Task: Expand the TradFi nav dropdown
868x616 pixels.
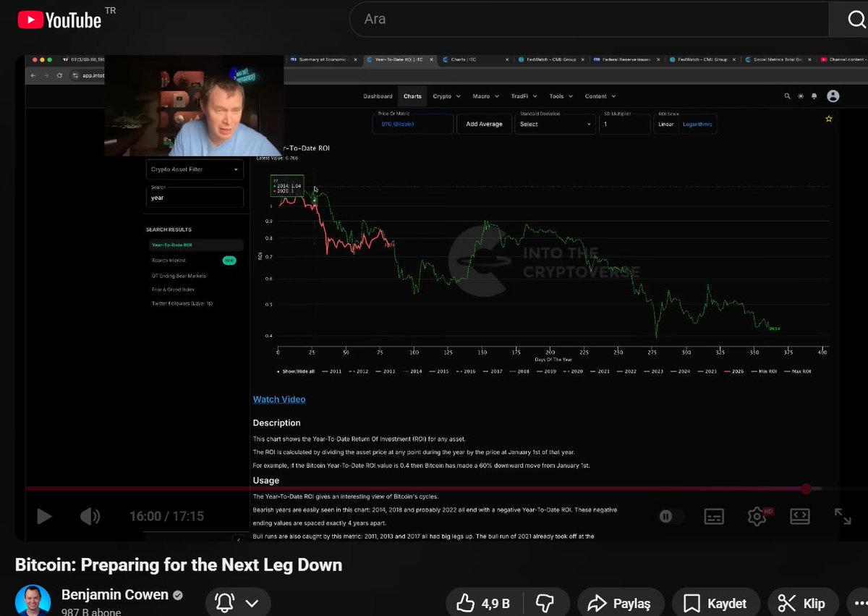Action: [x=523, y=96]
